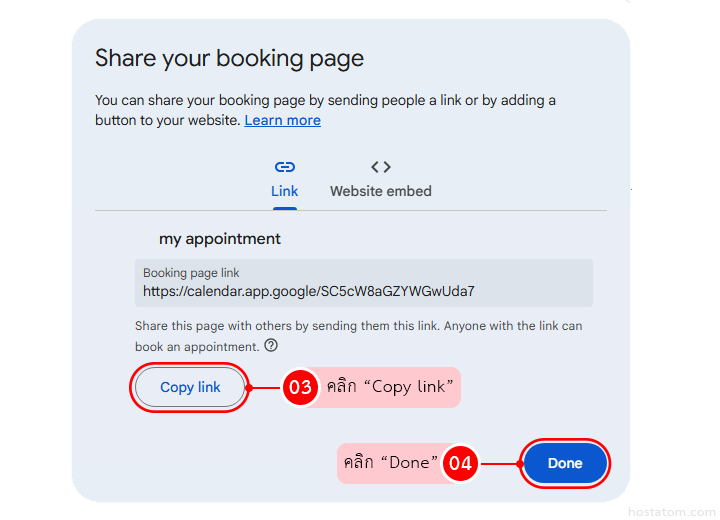Click the "Share this page with others" helper text
The image size is (720, 520).
point(358,326)
